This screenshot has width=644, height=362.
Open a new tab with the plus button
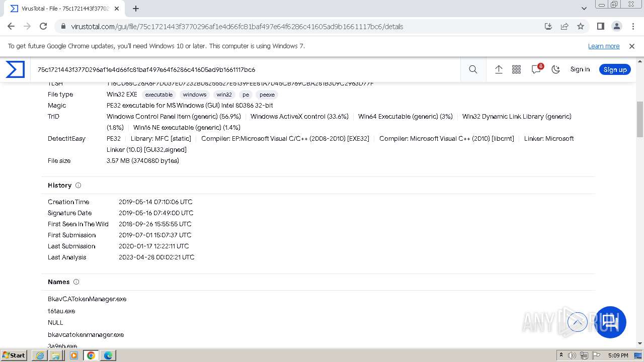[136, 9]
